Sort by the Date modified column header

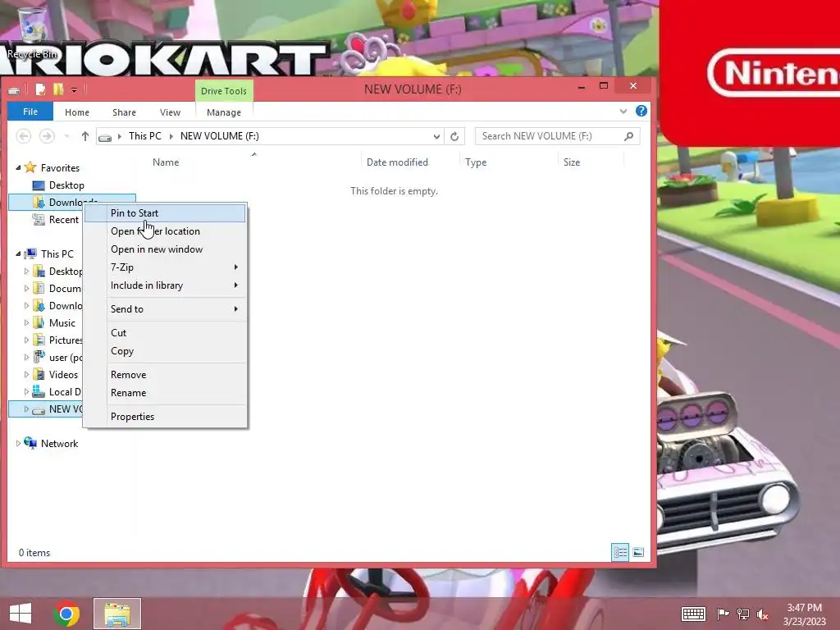397,162
